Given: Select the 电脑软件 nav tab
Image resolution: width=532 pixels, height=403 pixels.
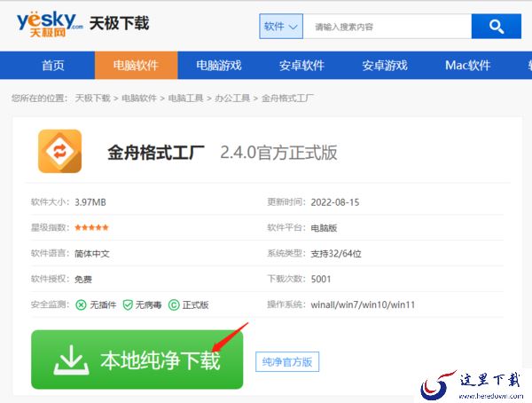Looking at the screenshot, I should tap(136, 65).
